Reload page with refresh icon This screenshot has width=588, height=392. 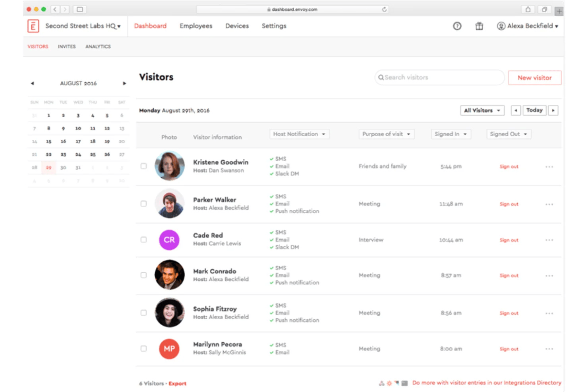(384, 9)
